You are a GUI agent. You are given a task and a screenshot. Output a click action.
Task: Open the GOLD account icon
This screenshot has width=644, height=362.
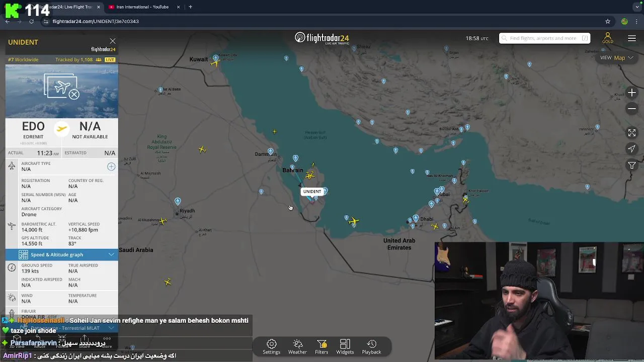pos(608,38)
